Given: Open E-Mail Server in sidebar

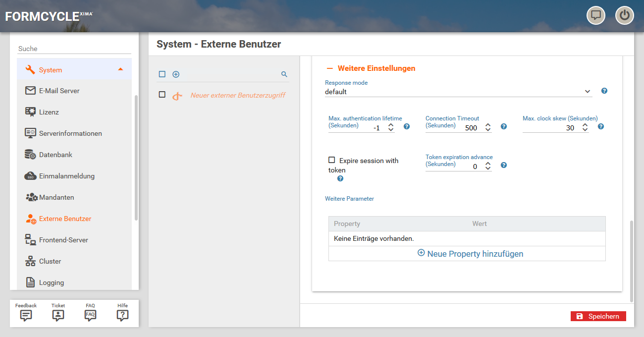Looking at the screenshot, I should pos(59,91).
